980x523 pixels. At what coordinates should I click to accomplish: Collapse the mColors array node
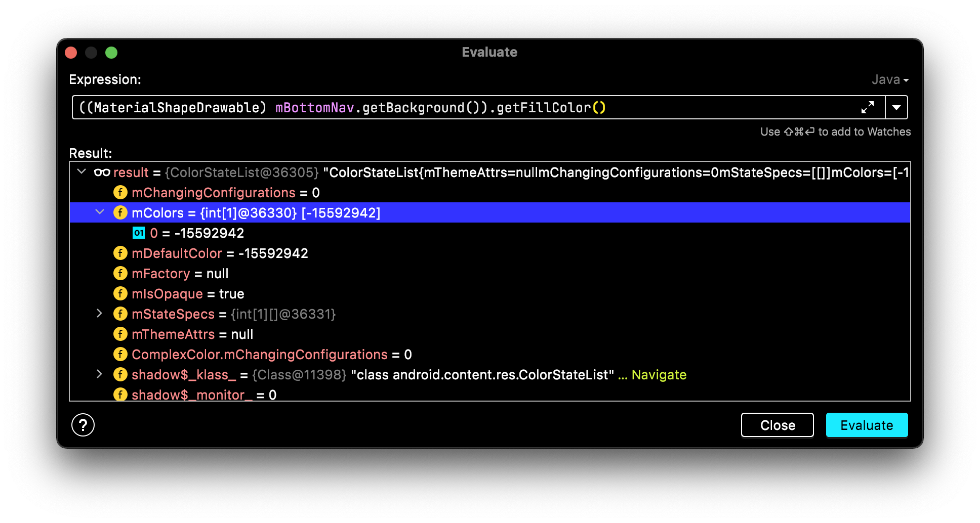pos(100,212)
